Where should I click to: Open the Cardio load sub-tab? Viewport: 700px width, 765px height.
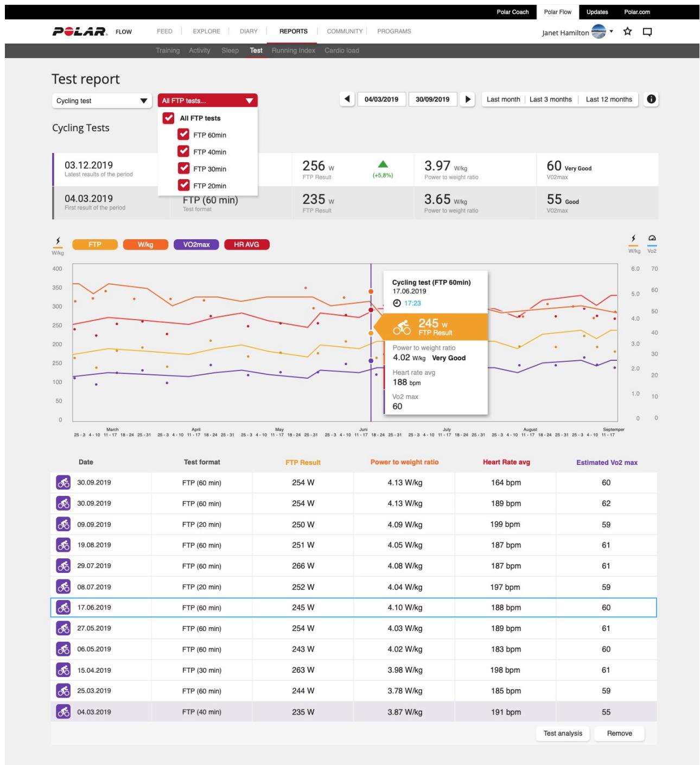342,50
